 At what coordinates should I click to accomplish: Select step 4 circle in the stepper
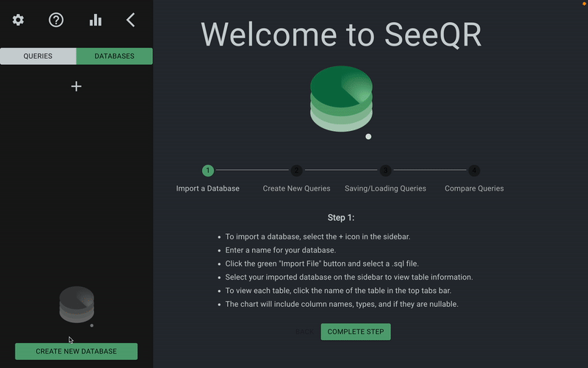(x=474, y=171)
